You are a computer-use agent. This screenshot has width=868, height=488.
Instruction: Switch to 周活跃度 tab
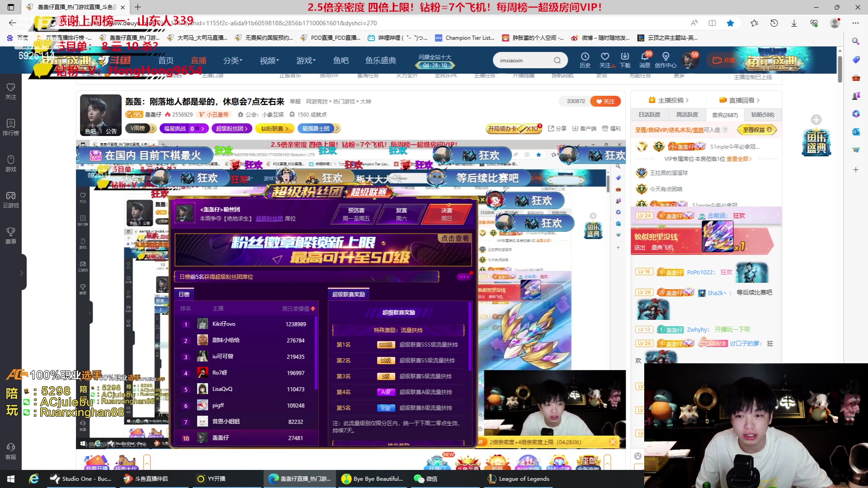click(687, 115)
